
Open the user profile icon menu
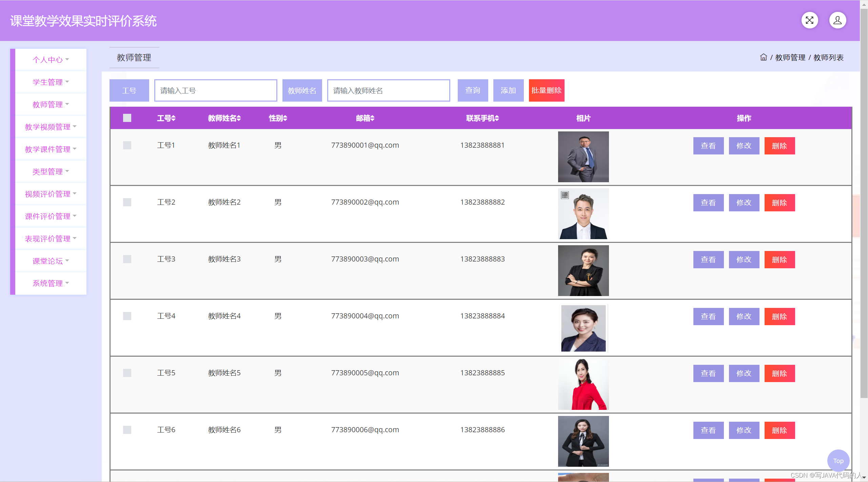pyautogui.click(x=837, y=20)
